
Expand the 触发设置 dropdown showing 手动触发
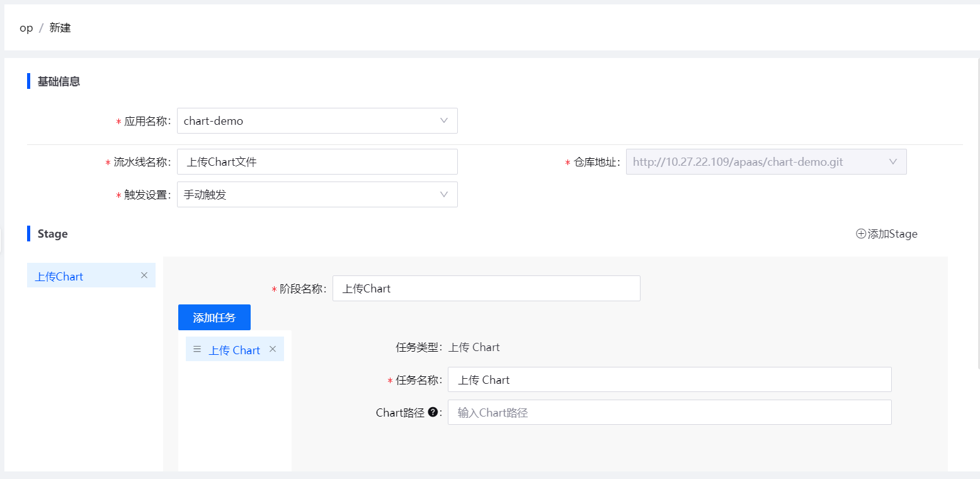[317, 195]
